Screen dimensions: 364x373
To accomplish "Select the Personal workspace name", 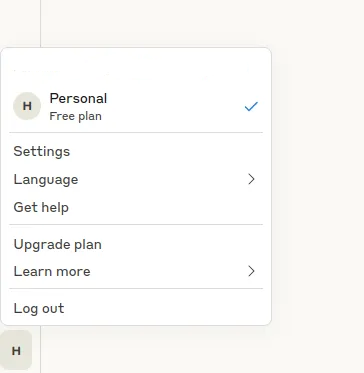I will (78, 99).
